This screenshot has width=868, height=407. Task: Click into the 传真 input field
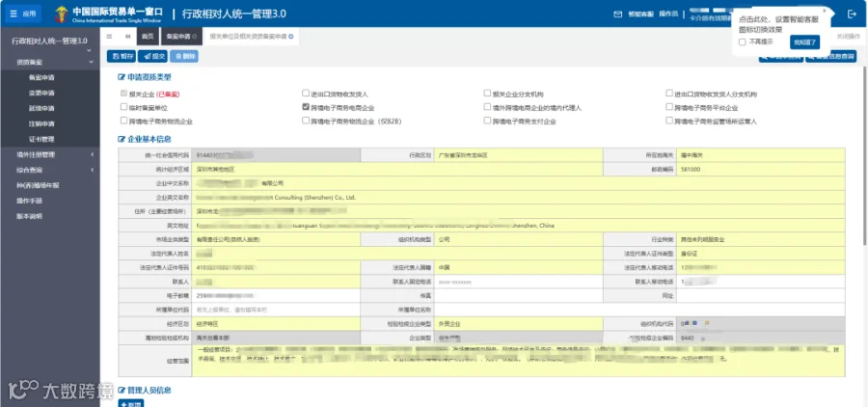tap(518, 296)
